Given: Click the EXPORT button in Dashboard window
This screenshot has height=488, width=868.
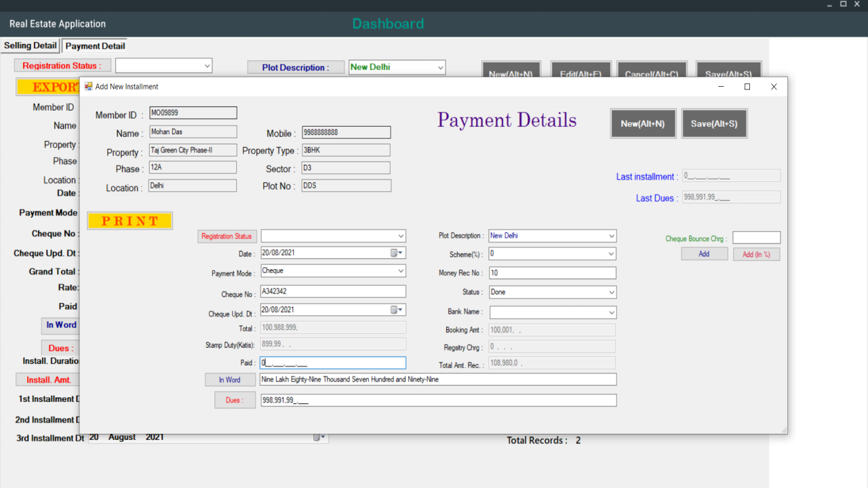Looking at the screenshot, I should click(x=48, y=87).
